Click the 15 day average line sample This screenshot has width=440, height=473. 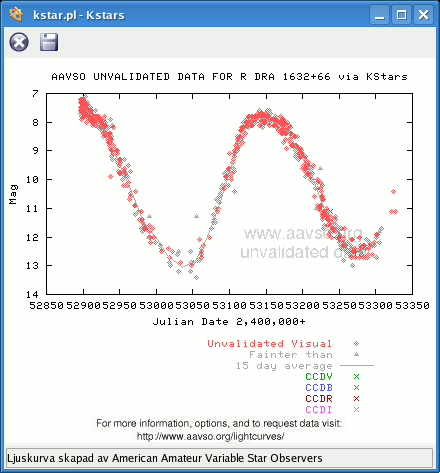(x=357, y=366)
